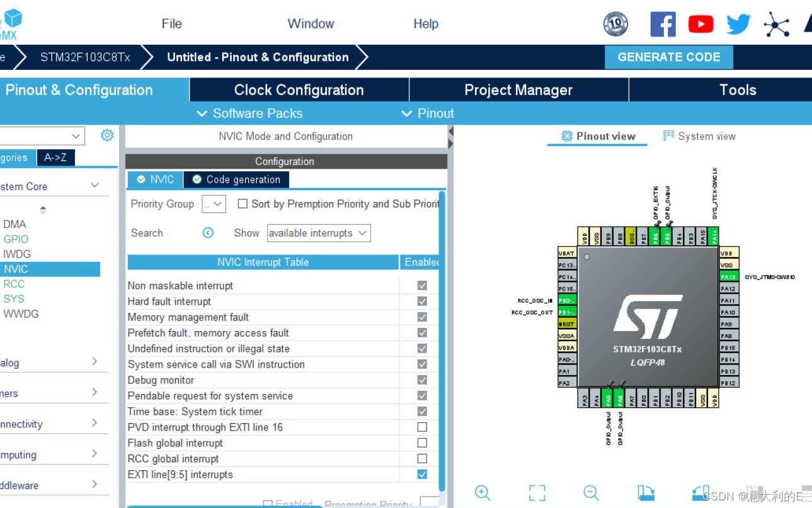The height and width of the screenshot is (508, 812).
Task: Open categories settings gear icon
Action: (107, 135)
